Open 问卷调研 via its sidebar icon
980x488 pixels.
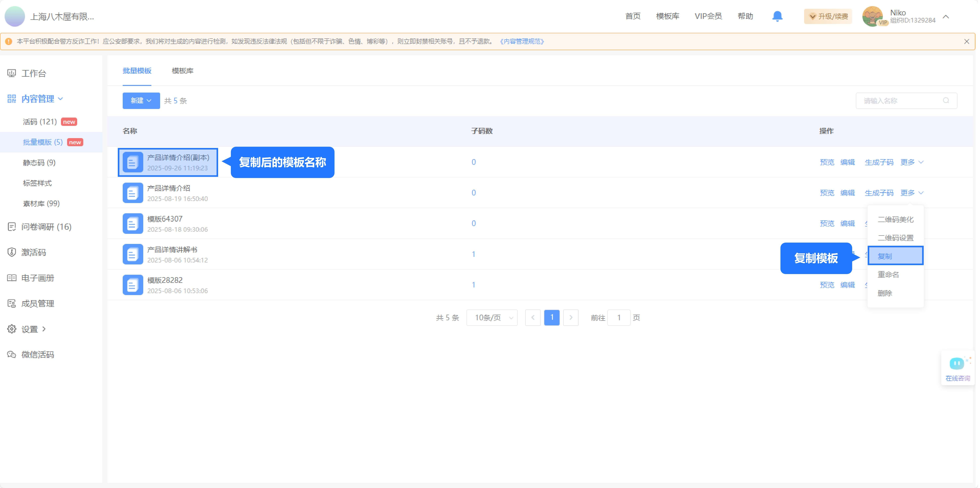click(11, 227)
